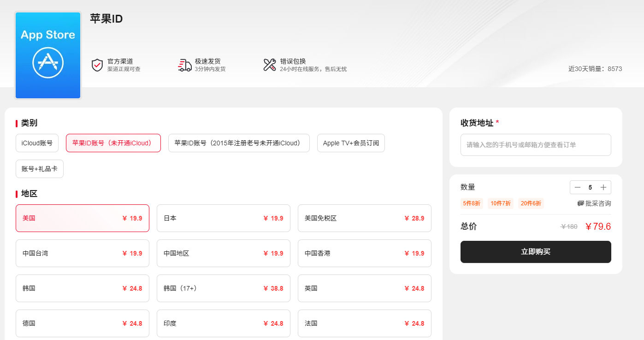Choose the 中国香港 region option
644x340 pixels.
(365, 253)
